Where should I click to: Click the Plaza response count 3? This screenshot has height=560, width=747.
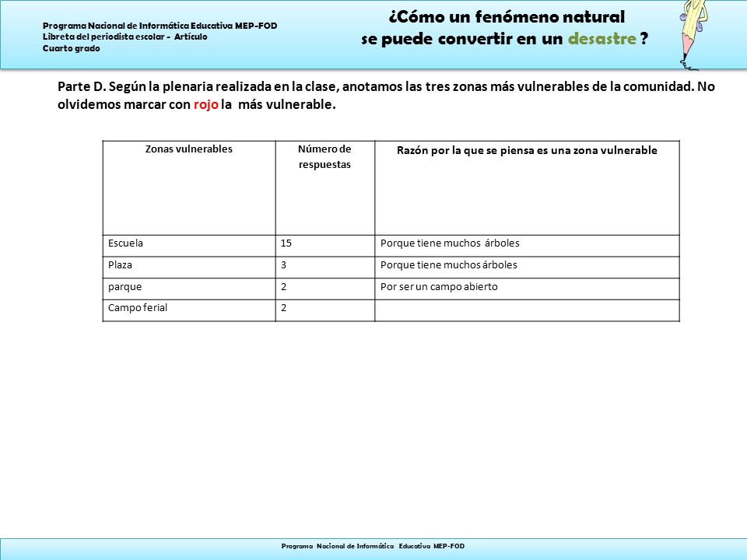tap(325, 268)
